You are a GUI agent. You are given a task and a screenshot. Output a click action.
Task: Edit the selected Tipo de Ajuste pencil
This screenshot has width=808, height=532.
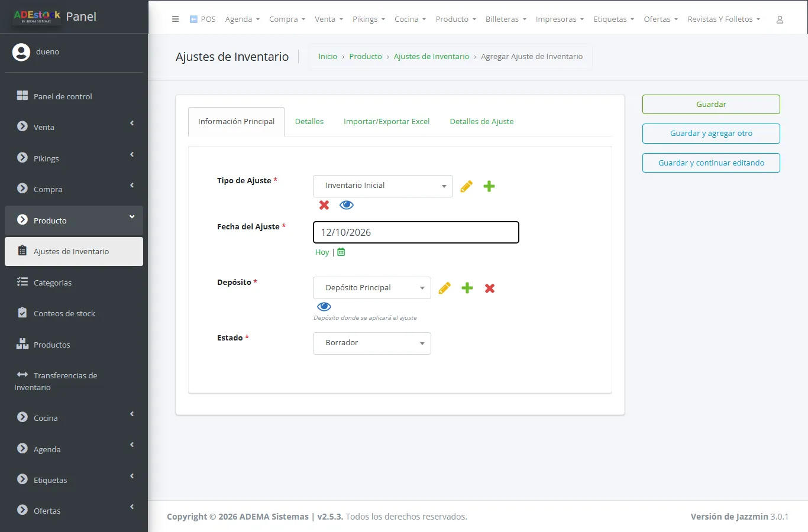tap(467, 186)
